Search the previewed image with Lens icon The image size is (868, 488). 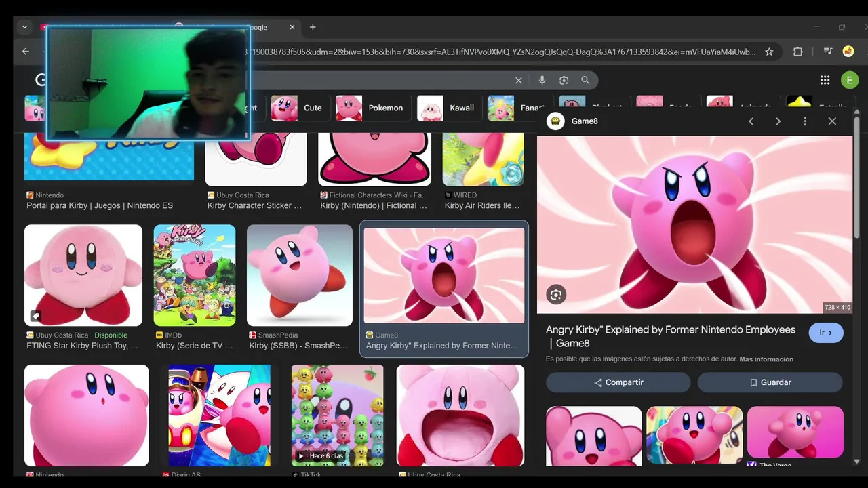point(556,294)
